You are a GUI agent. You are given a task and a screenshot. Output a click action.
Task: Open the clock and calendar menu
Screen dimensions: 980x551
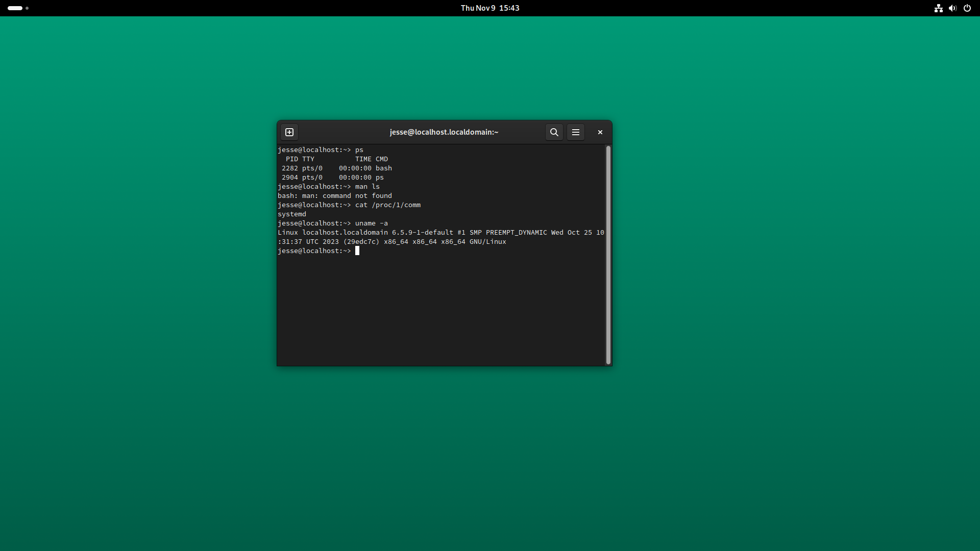point(490,8)
